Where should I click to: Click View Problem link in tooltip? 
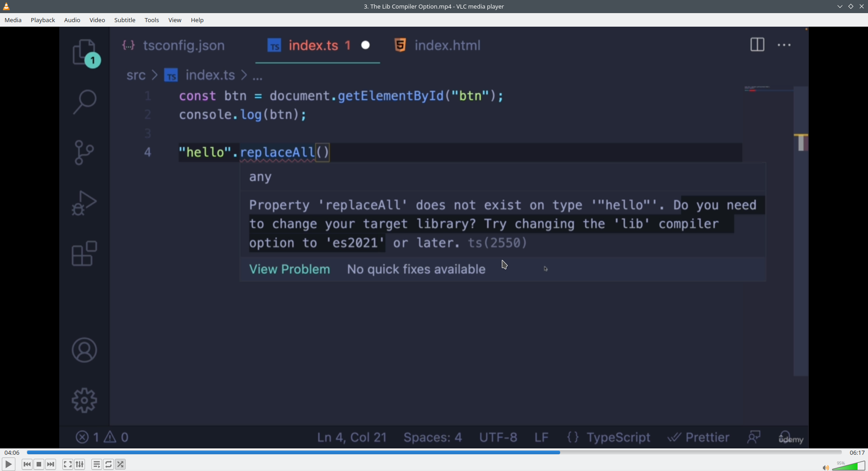[x=290, y=269]
